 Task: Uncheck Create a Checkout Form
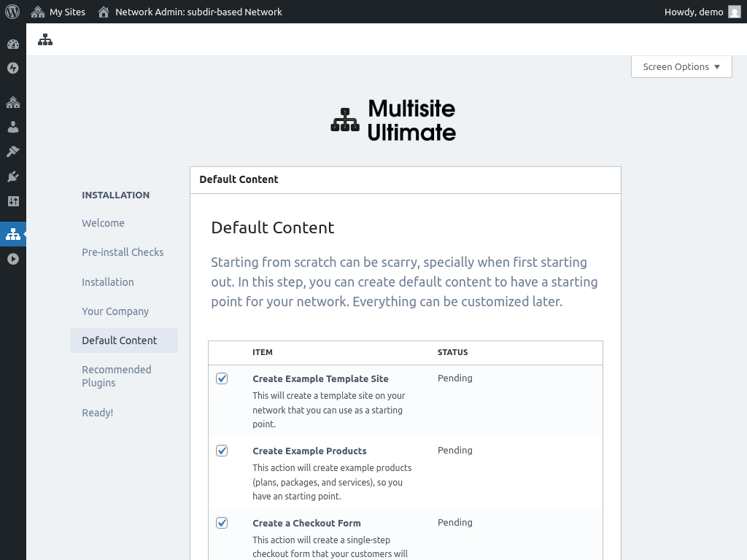click(x=222, y=523)
